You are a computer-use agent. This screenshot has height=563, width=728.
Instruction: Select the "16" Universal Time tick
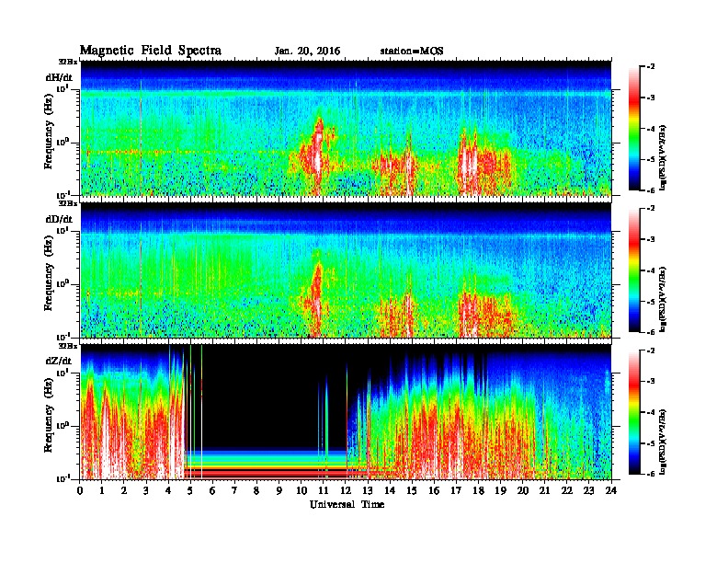[434, 491]
